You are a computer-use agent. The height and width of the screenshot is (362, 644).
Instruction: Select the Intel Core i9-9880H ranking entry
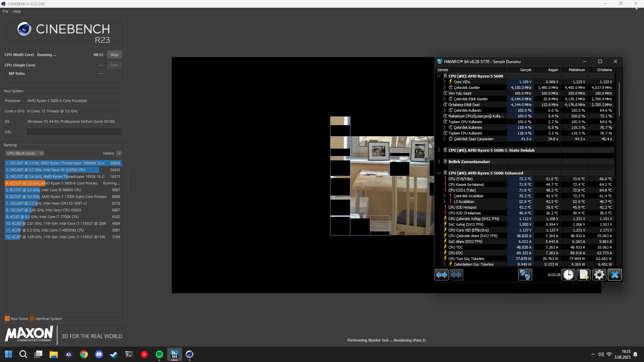tap(63, 190)
